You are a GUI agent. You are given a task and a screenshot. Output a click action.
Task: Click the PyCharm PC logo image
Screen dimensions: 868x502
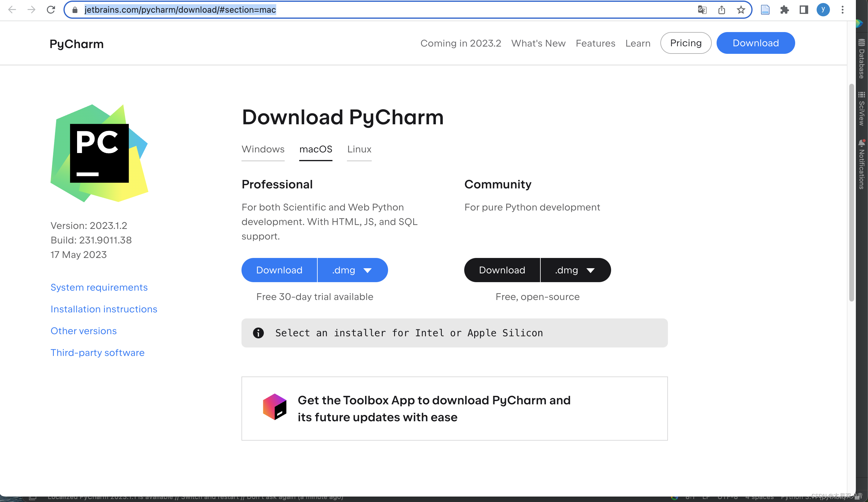99,153
